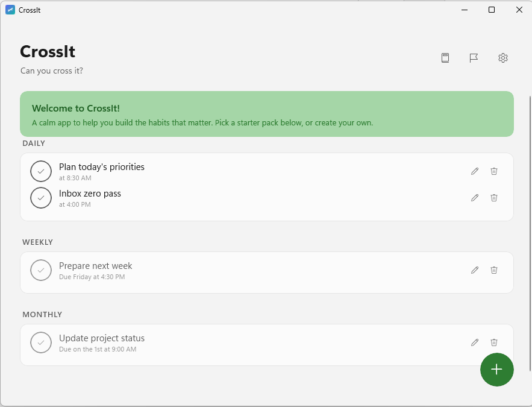Delete "Update project status" using the trash icon
This screenshot has width=532, height=407.
(493, 342)
